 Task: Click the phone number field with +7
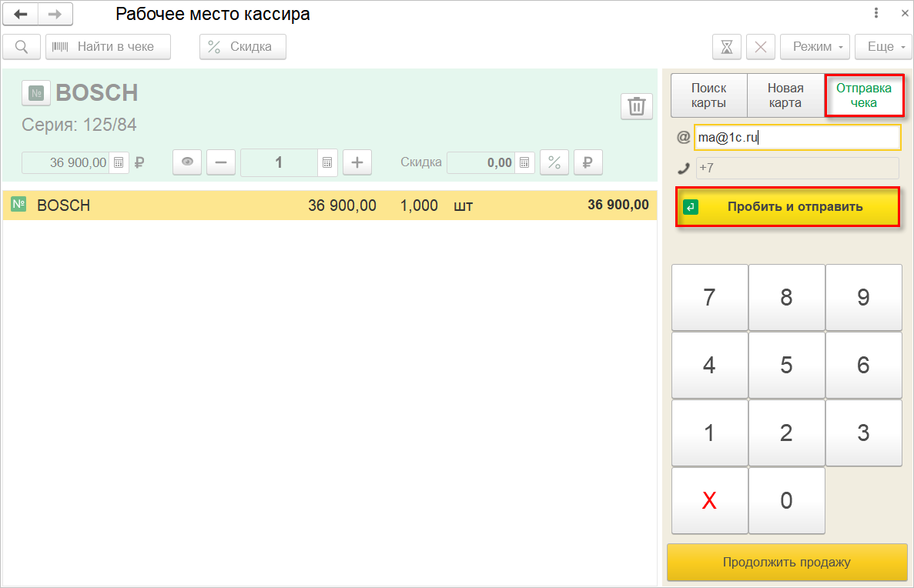(x=798, y=168)
